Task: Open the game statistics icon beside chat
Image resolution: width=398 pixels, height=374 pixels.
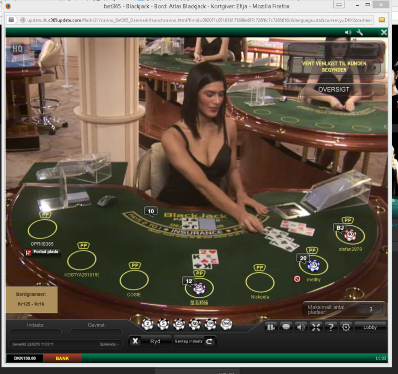Action: pos(270,327)
